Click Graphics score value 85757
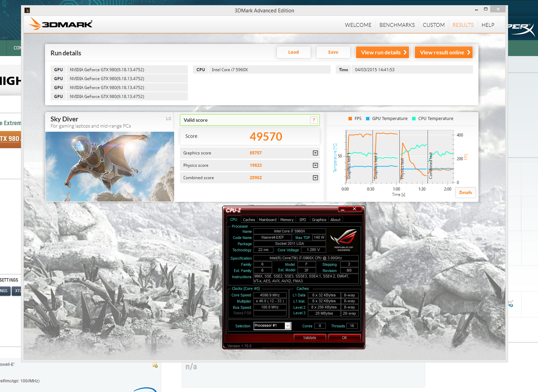This screenshot has height=392, width=538. pyautogui.click(x=256, y=153)
